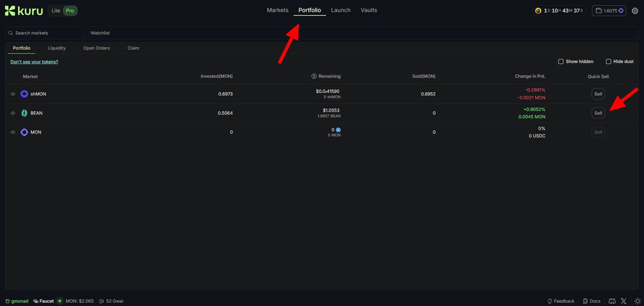The width and height of the screenshot is (644, 306).
Task: Select the Portfolio sub-tab
Action: (21, 48)
